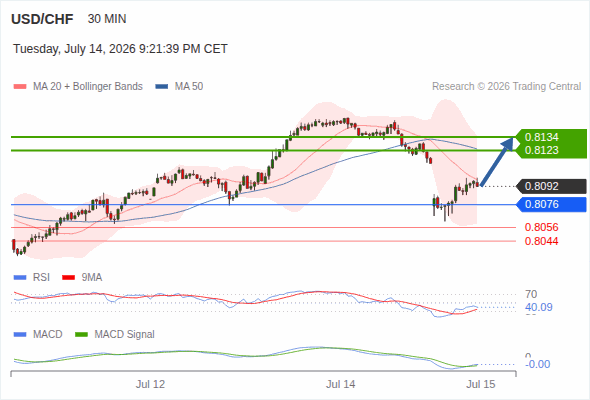Select the red 9MA legend marker

point(68,278)
